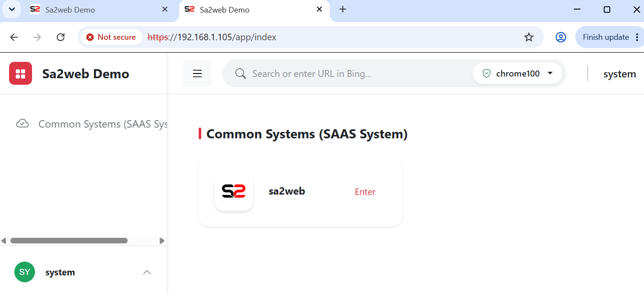Click the sa2web S2 app logo
This screenshot has width=644, height=294.
(x=234, y=192)
